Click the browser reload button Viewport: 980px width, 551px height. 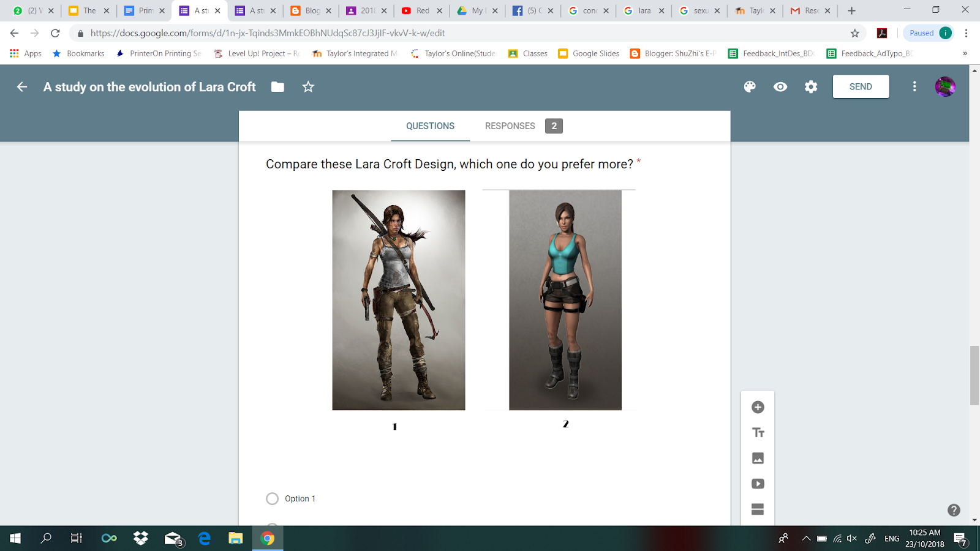[55, 33]
